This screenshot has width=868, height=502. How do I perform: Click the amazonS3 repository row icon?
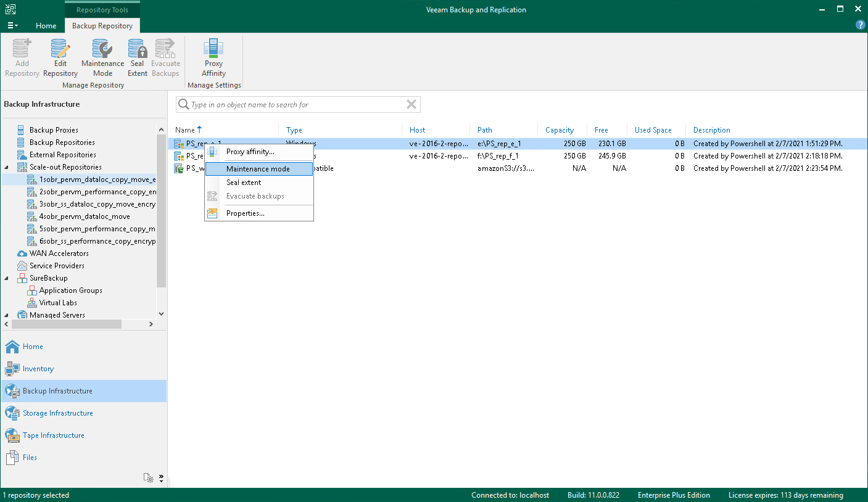(x=179, y=168)
